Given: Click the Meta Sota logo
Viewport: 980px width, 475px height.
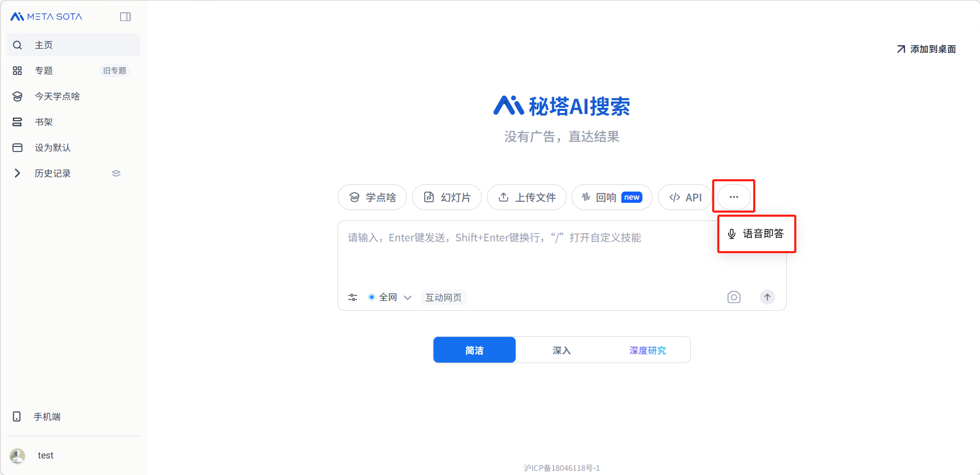Looking at the screenshot, I should point(46,17).
